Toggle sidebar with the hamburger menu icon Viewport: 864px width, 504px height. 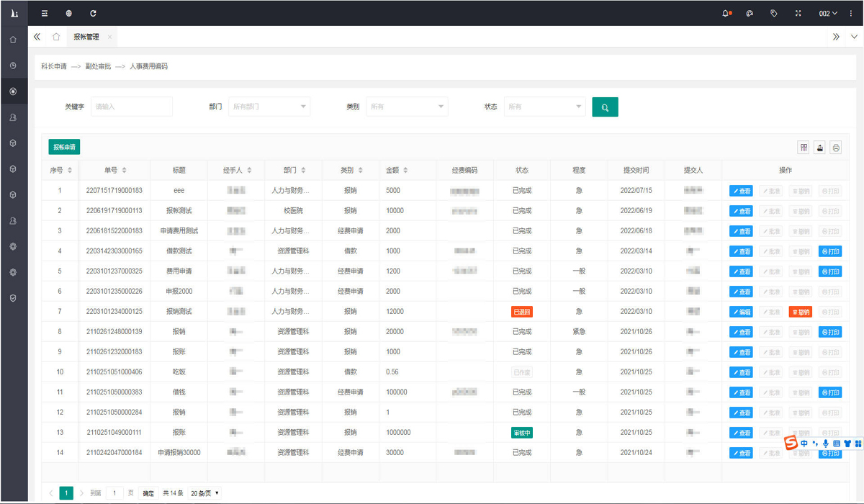[x=45, y=13]
